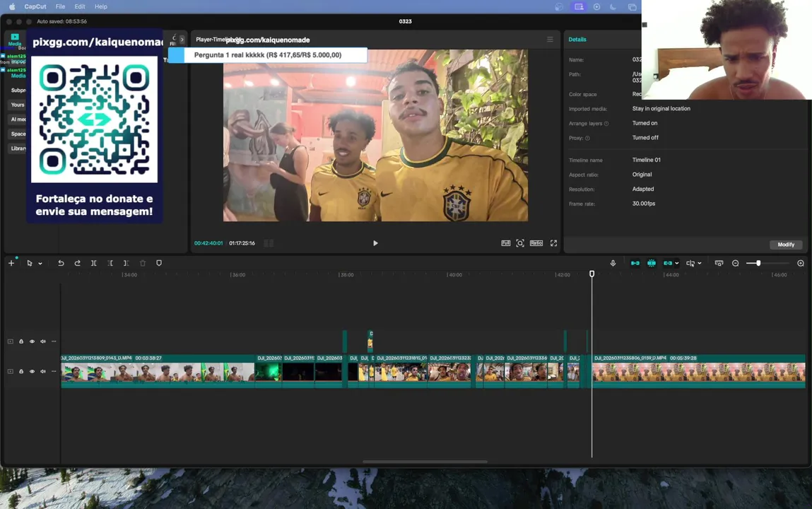Click the trash delete icon in timeline toolbar
Image resolution: width=812 pixels, height=509 pixels.
143,263
